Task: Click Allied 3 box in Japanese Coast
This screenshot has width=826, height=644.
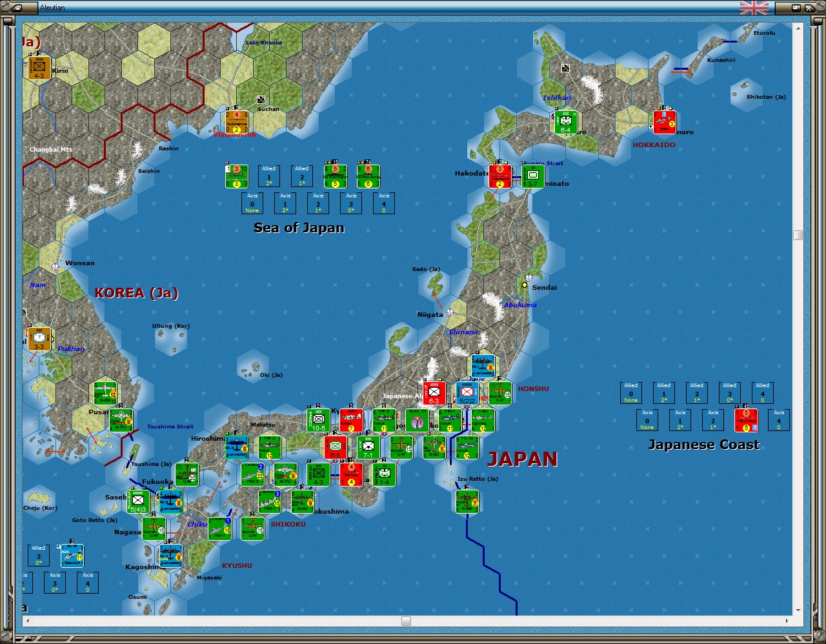Action: (730, 393)
